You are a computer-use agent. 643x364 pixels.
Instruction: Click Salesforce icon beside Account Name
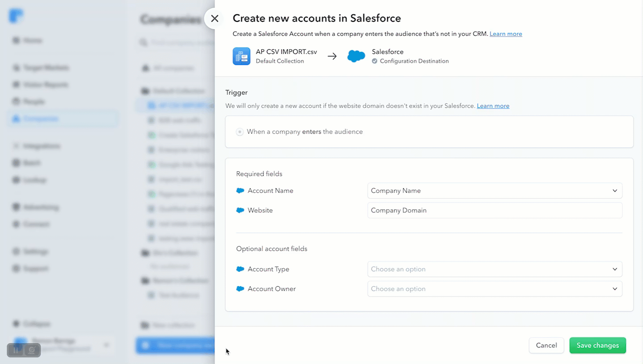click(240, 190)
